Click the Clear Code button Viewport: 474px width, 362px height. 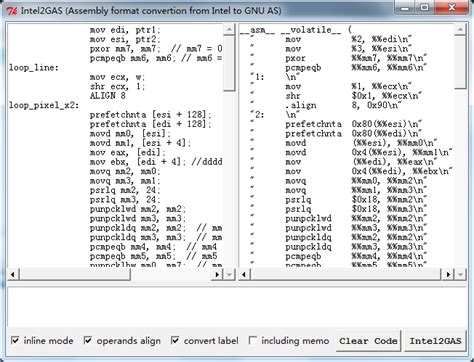pyautogui.click(x=368, y=341)
